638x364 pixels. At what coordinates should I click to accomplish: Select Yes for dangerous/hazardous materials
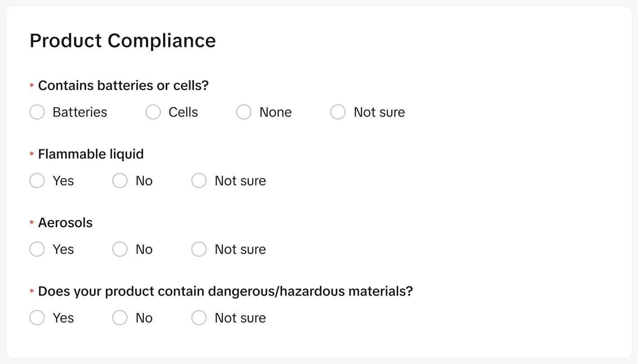tap(37, 318)
